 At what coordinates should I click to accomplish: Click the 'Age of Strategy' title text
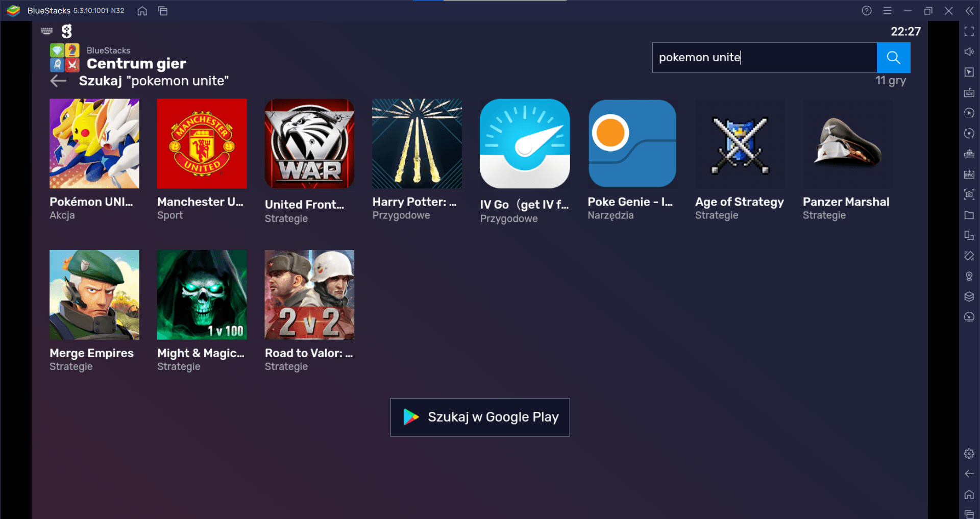(x=740, y=202)
